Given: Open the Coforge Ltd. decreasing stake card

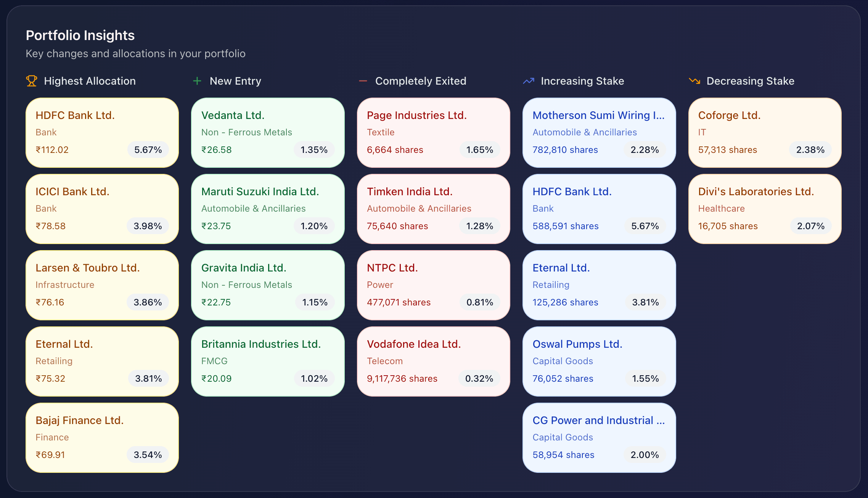Looking at the screenshot, I should pos(765,132).
